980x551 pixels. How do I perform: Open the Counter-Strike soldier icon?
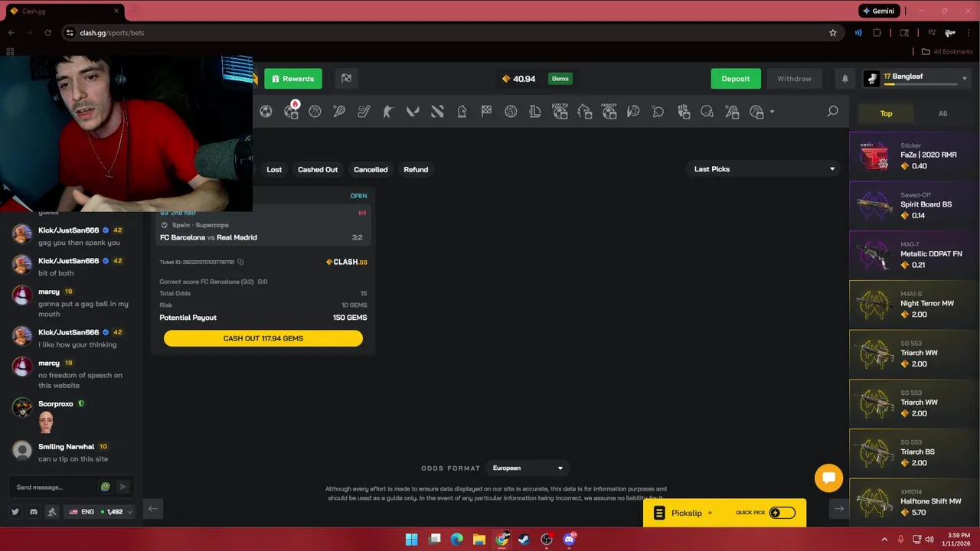tap(388, 112)
